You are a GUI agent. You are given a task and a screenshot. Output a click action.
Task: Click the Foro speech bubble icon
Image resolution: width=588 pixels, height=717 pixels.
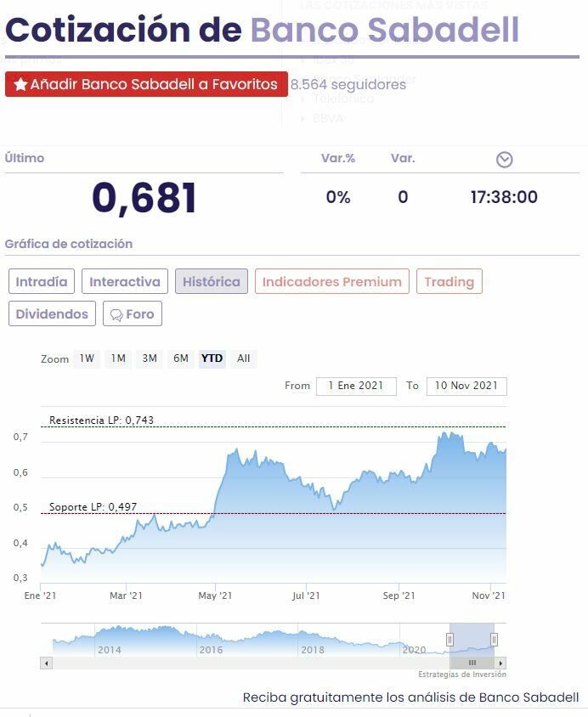click(116, 314)
